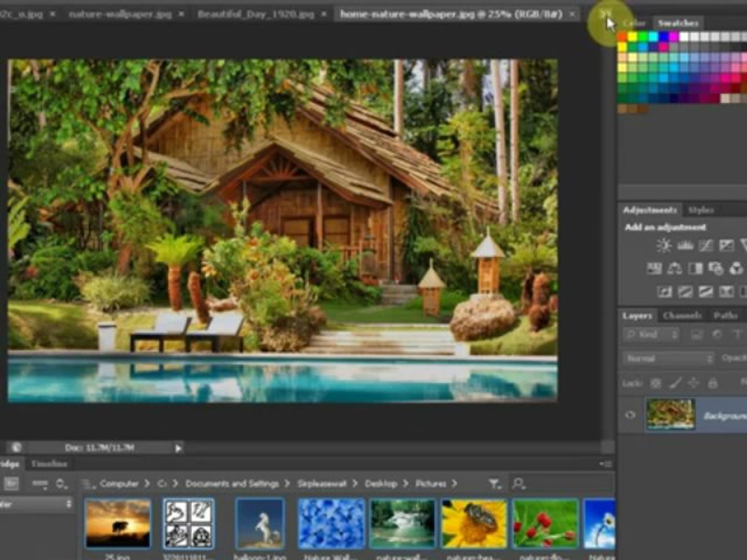
Task: Toggle lock all padlock icon
Action: pos(713,383)
